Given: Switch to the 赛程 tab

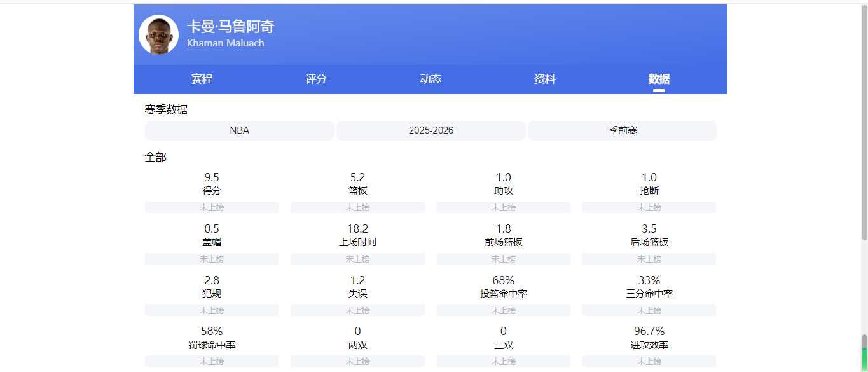Looking at the screenshot, I should click(x=202, y=79).
